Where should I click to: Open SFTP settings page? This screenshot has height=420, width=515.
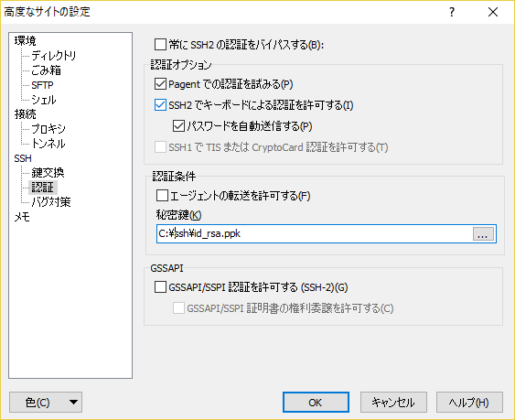pos(42,85)
